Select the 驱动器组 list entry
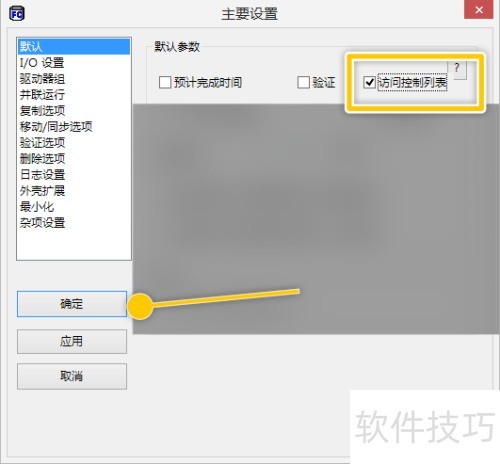 point(74,79)
